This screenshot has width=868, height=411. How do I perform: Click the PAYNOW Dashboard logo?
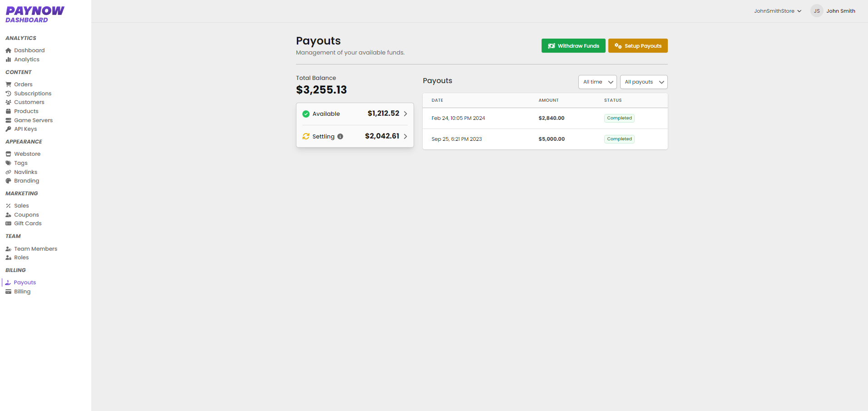35,14
